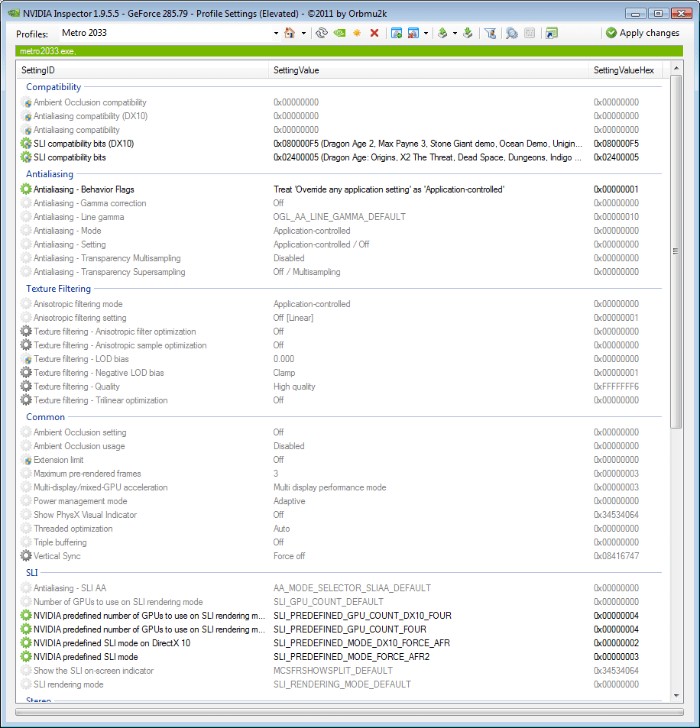The image size is (700, 728).
Task: Select the 'Anisotropic filtering setting' row
Action: pos(342,318)
